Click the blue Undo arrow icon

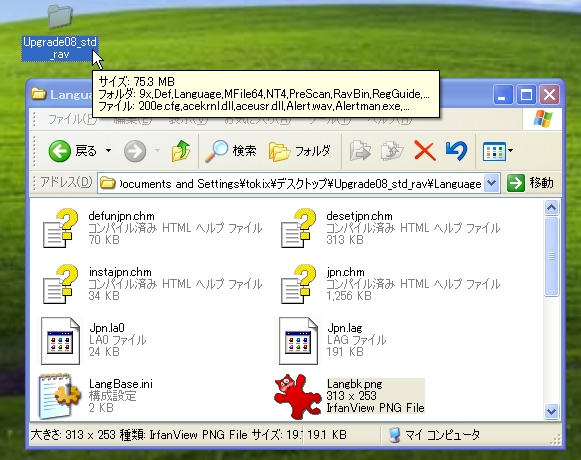click(456, 151)
